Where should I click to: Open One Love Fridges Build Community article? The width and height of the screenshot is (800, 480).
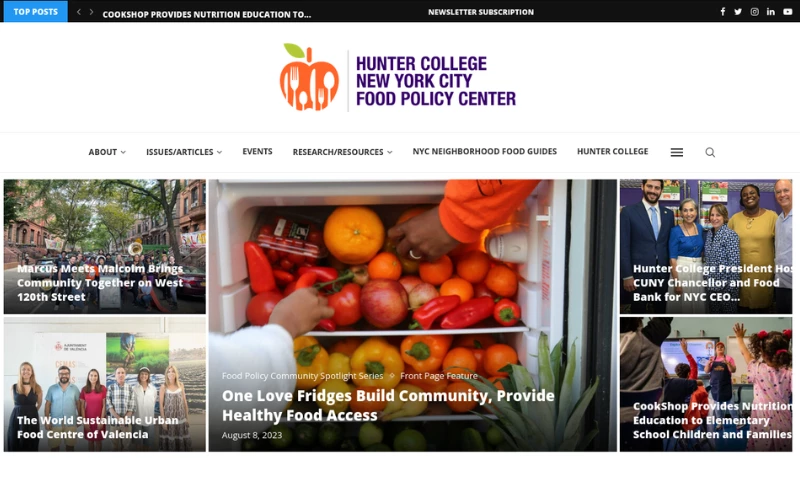(x=388, y=406)
